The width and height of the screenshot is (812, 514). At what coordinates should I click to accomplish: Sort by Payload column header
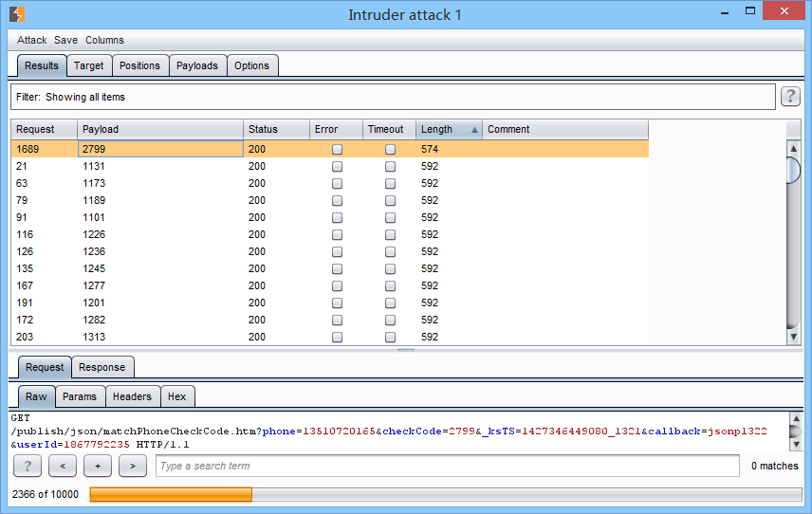tap(160, 129)
